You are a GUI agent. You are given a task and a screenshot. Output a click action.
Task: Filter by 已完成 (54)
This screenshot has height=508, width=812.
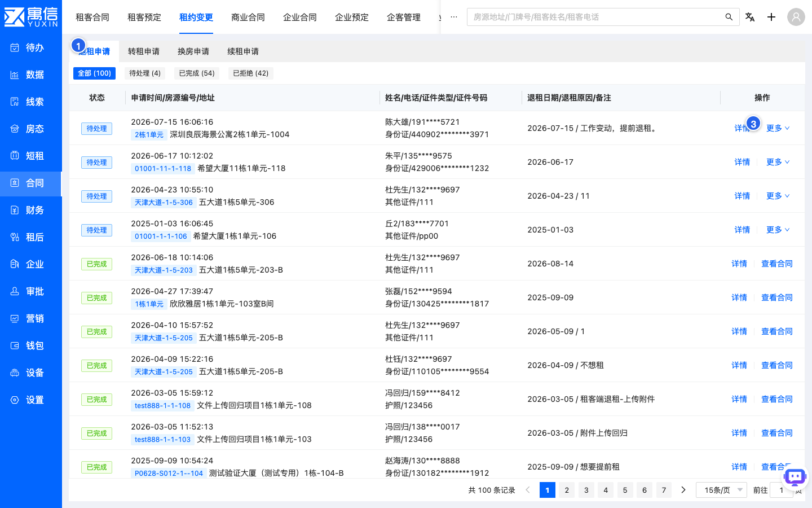coord(197,73)
